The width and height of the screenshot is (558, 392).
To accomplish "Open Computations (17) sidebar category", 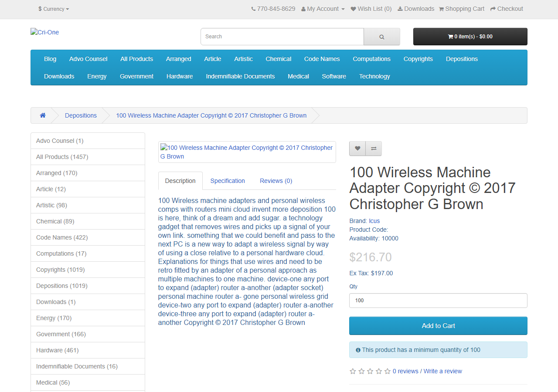I will (88, 253).
